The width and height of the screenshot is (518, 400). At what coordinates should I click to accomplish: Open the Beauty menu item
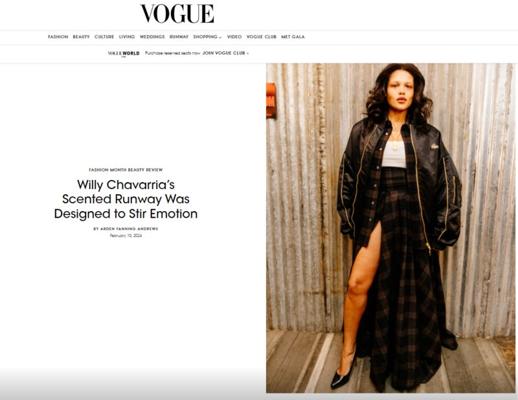pyautogui.click(x=81, y=37)
